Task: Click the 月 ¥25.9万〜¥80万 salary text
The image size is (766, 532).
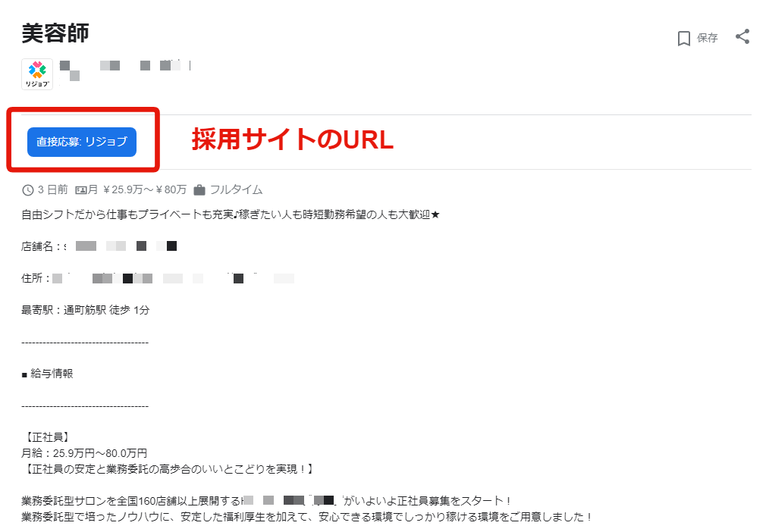Action: tap(137, 189)
